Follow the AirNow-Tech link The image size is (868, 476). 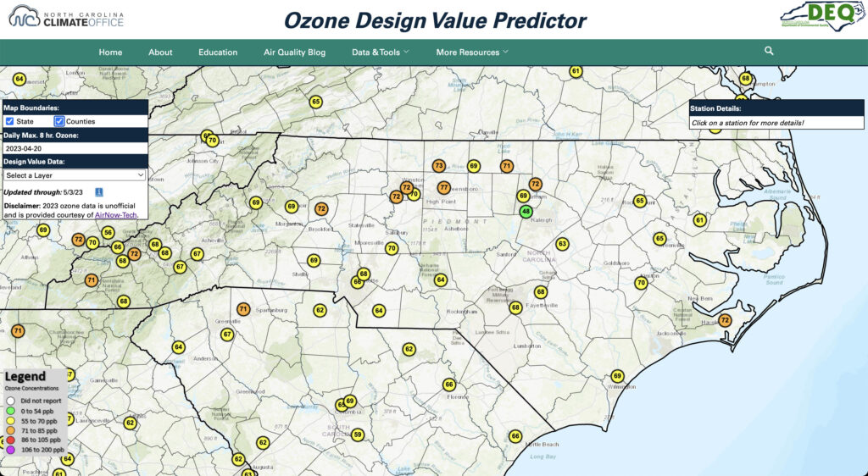(116, 214)
